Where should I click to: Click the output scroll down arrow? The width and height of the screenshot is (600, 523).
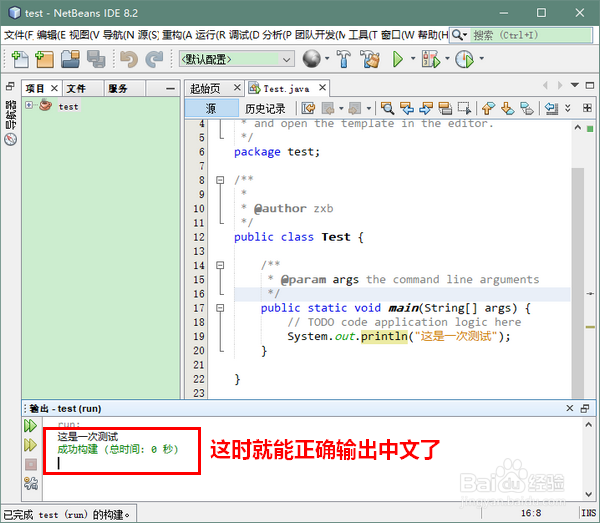(589, 494)
